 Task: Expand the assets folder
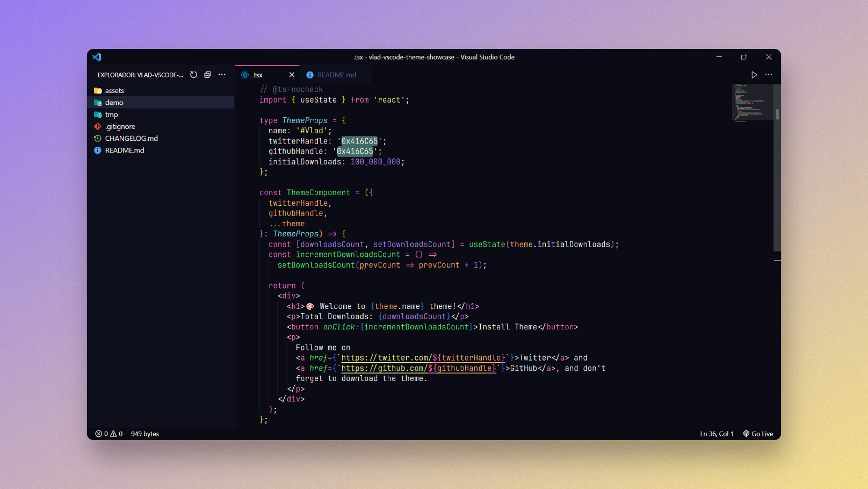click(161, 90)
